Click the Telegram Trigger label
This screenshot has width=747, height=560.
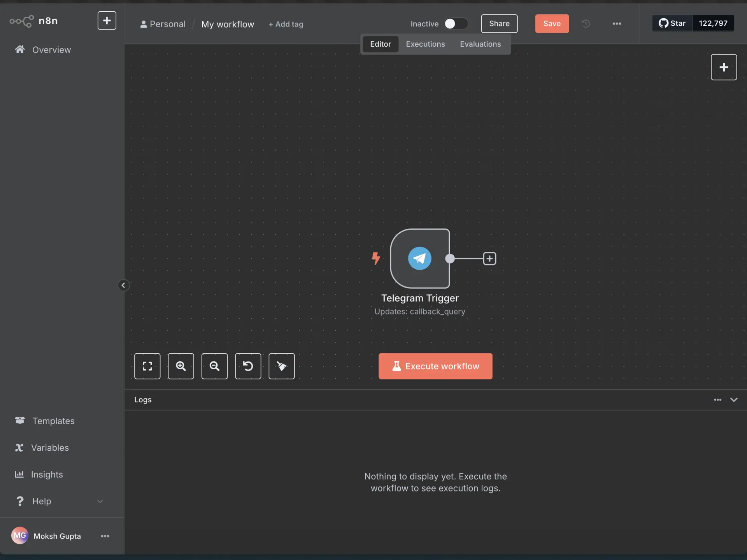[x=420, y=298]
